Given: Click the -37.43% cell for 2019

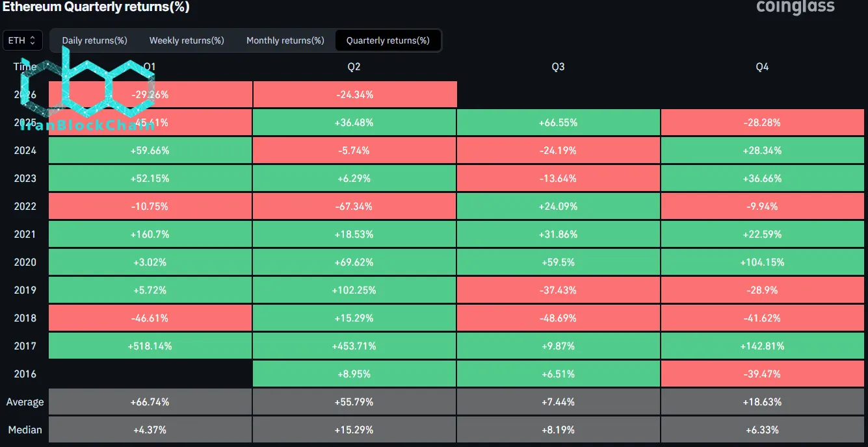Looking at the screenshot, I should 559,290.
